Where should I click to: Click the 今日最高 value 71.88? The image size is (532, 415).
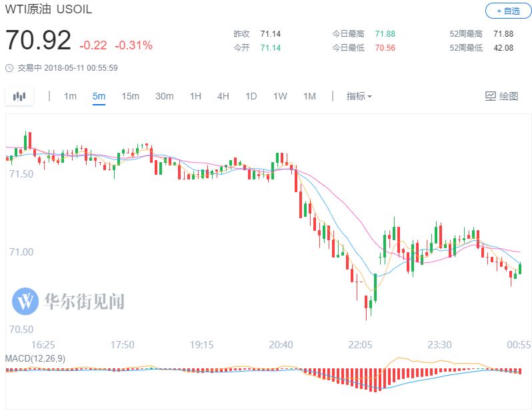385,34
